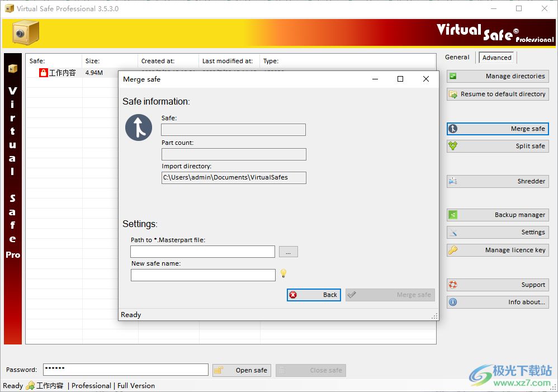This screenshot has width=558, height=392.
Task: Open the Support page button
Action: point(498,285)
